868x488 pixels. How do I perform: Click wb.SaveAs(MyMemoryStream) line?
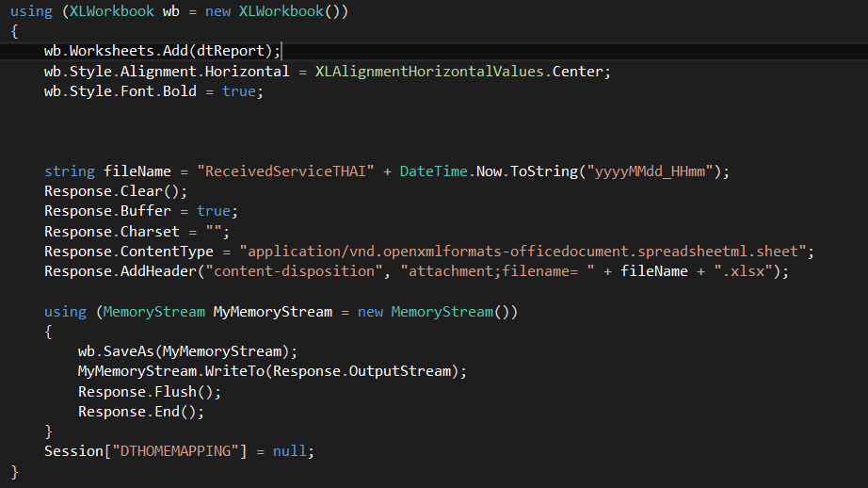coord(187,351)
